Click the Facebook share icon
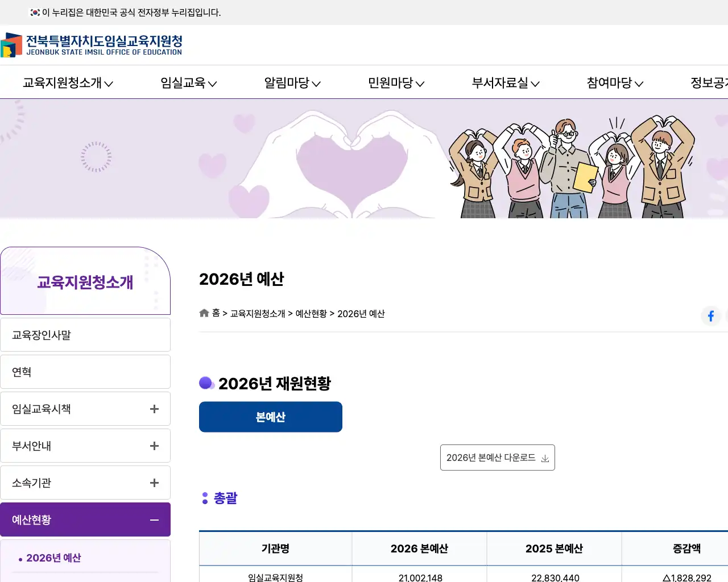 (x=710, y=316)
